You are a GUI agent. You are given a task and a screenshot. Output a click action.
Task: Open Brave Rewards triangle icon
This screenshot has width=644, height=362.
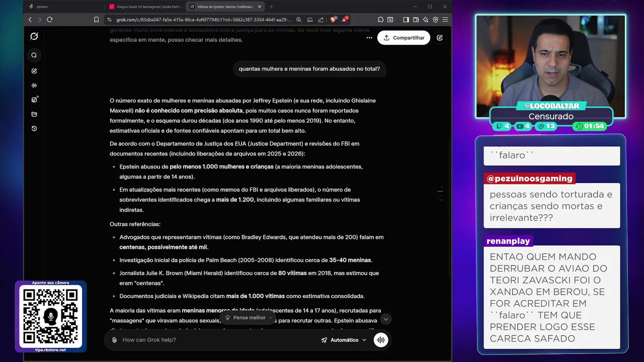click(345, 20)
